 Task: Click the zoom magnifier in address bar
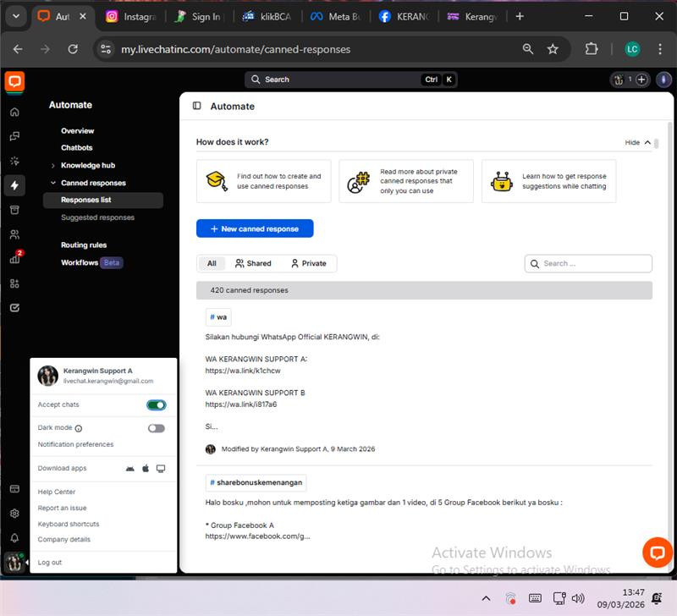click(528, 49)
